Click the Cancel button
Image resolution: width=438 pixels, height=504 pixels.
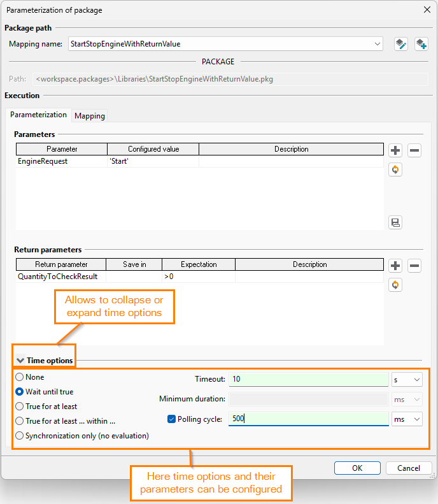click(409, 468)
